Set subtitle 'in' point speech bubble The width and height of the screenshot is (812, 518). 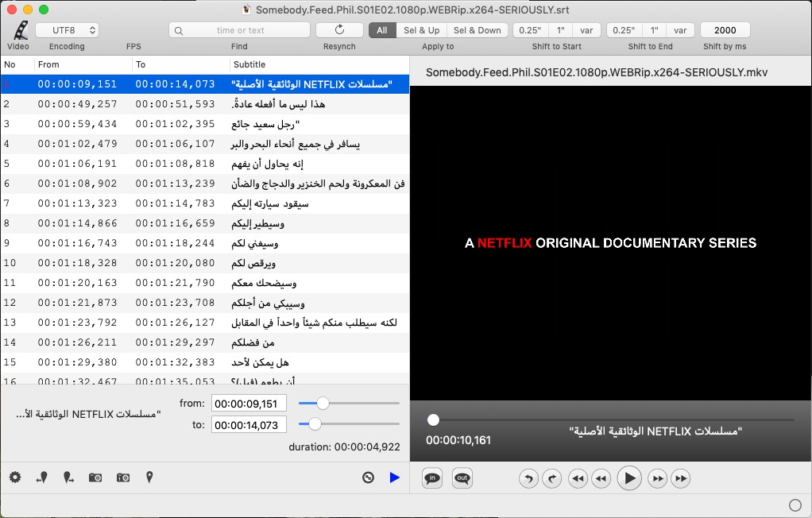click(432, 478)
